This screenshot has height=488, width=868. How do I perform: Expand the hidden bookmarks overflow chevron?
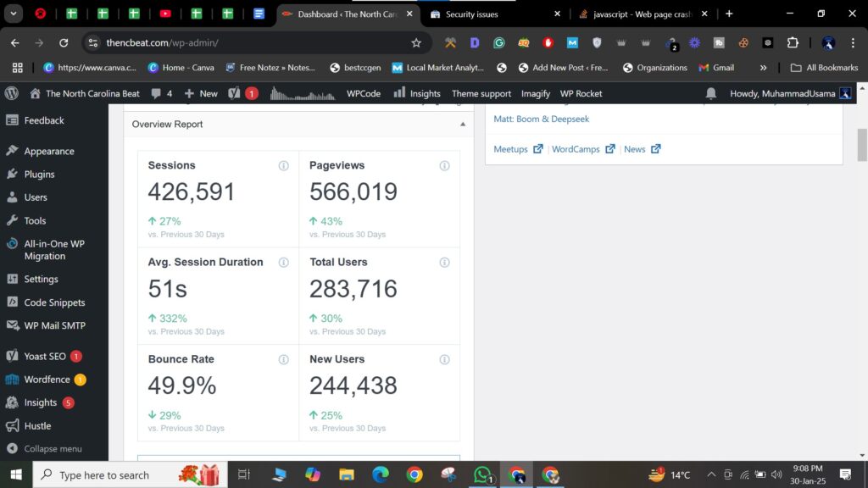click(763, 68)
